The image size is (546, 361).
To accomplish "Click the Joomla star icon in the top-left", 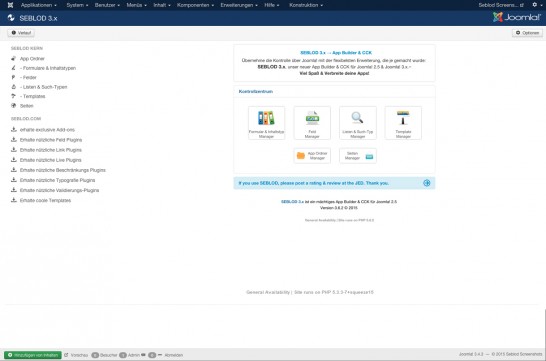I will tap(10, 5).
